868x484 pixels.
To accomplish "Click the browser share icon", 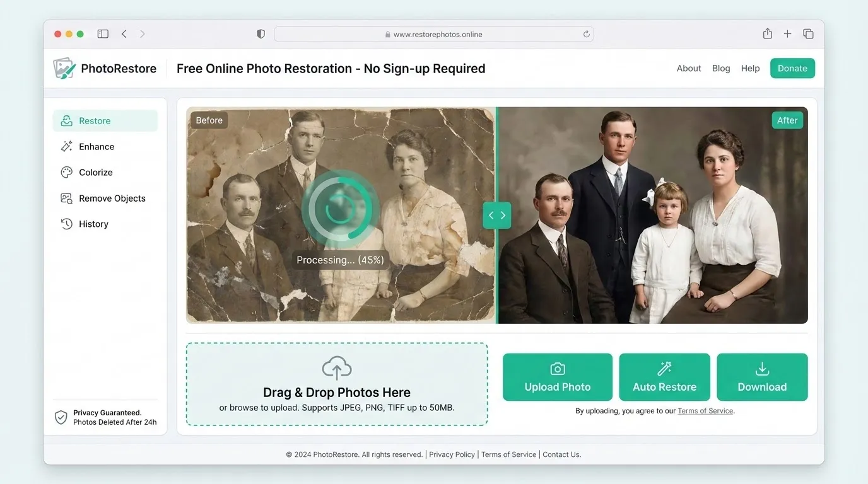I will [x=767, y=34].
